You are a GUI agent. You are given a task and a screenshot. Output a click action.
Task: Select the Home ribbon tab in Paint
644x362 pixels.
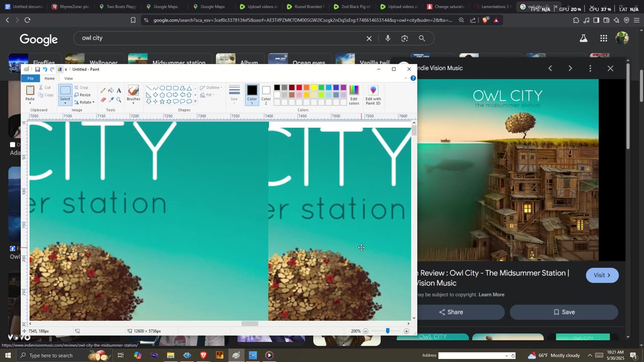[x=49, y=78]
